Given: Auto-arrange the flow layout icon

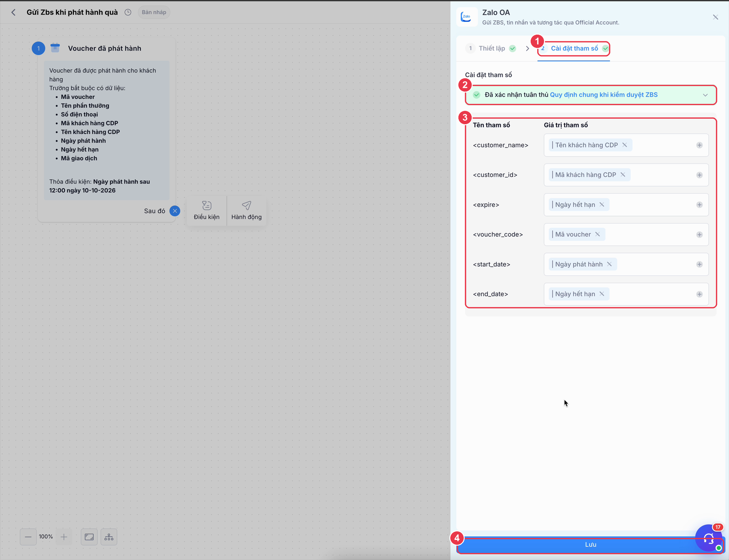Looking at the screenshot, I should [109, 537].
